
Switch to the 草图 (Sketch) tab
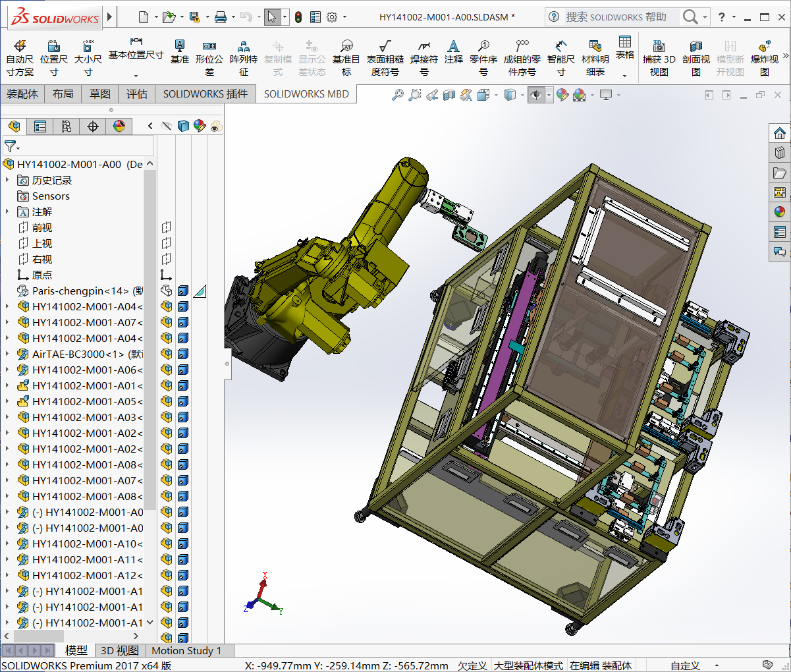(100, 94)
